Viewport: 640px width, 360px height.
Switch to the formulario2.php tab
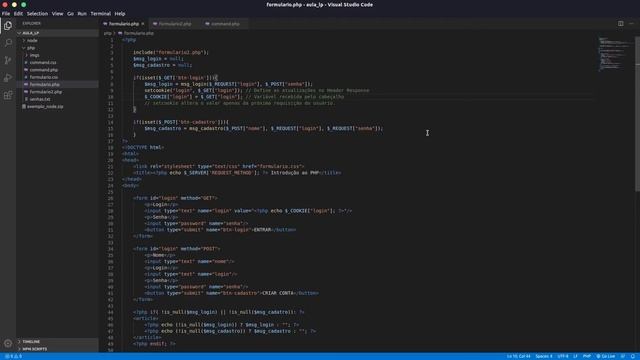pos(175,24)
